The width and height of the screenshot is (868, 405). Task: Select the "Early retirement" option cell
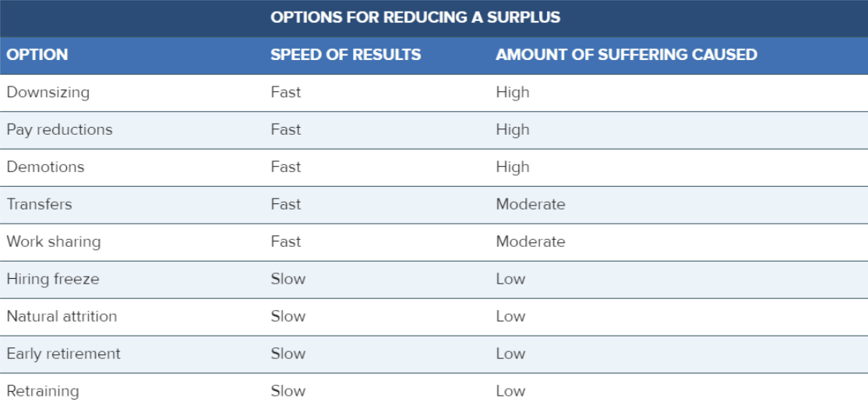click(x=64, y=354)
